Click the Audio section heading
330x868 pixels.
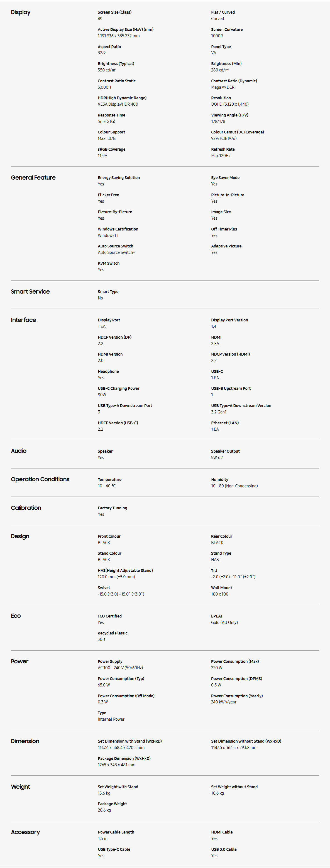pyautogui.click(x=19, y=451)
